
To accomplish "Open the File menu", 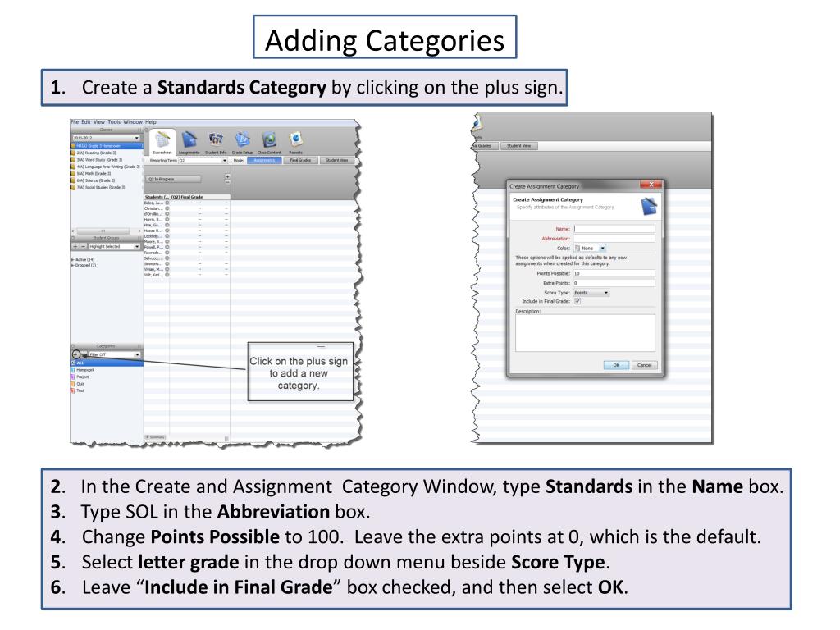I will pos(75,122).
